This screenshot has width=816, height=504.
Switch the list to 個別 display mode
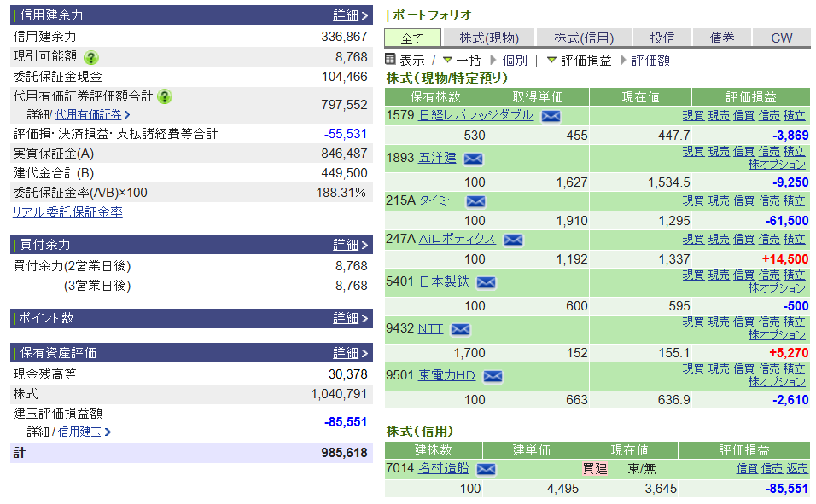pyautogui.click(x=515, y=61)
